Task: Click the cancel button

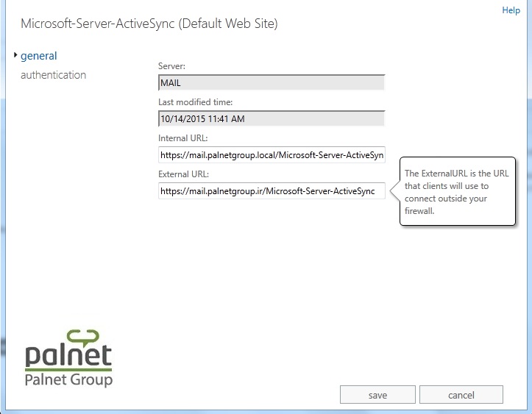Action: (x=461, y=395)
